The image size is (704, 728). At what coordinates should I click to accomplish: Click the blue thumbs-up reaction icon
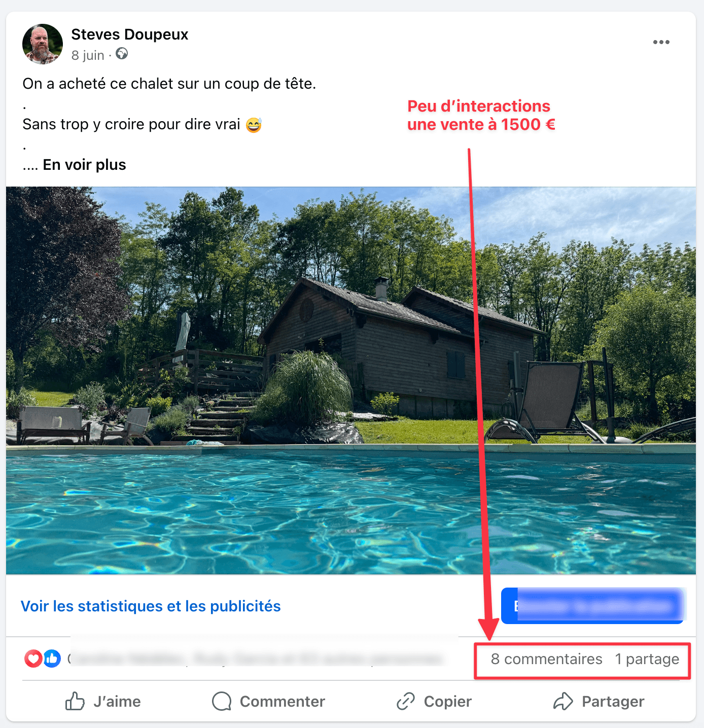pyautogui.click(x=52, y=659)
